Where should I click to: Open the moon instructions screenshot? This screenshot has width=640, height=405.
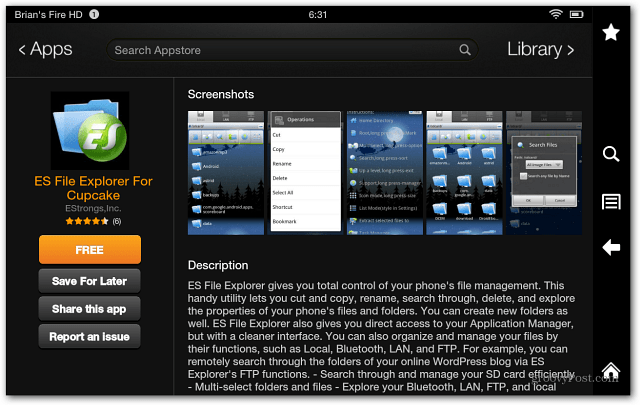(x=384, y=173)
